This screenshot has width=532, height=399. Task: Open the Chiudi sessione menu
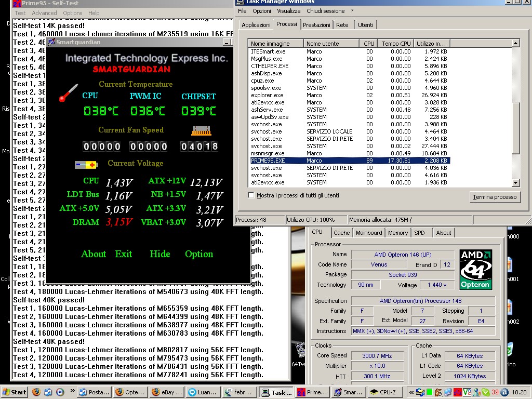[326, 11]
